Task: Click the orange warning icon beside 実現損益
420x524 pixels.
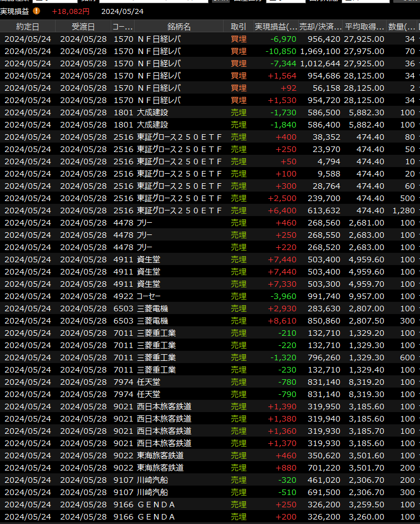Action: point(37,11)
